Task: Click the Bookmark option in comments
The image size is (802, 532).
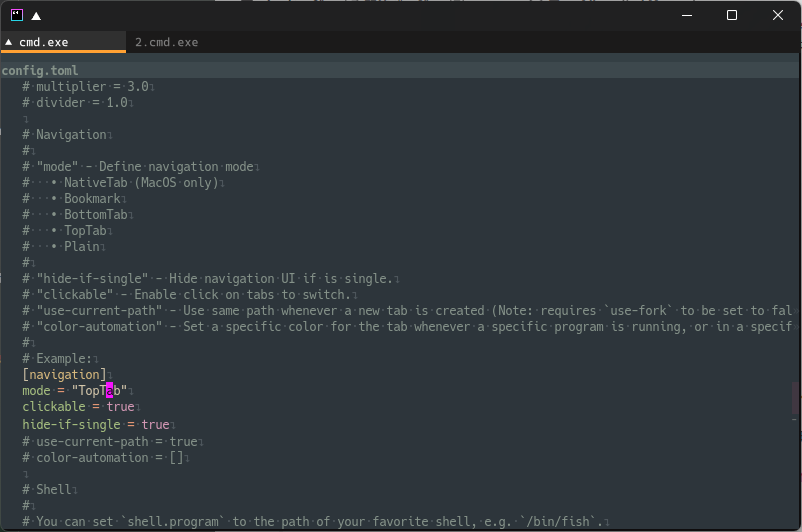Action: coord(92,198)
